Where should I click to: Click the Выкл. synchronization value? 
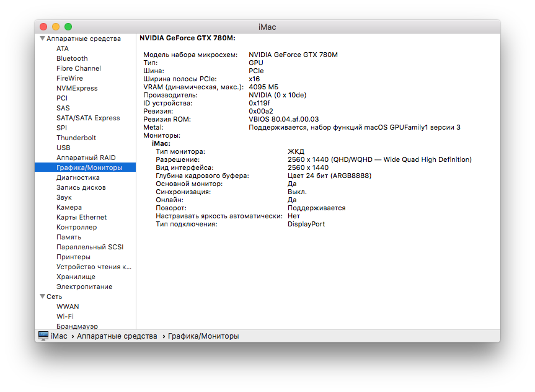click(297, 192)
